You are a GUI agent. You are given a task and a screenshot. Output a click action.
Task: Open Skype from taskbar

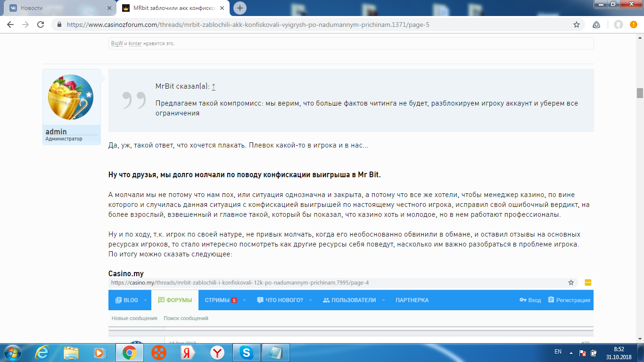tap(247, 352)
